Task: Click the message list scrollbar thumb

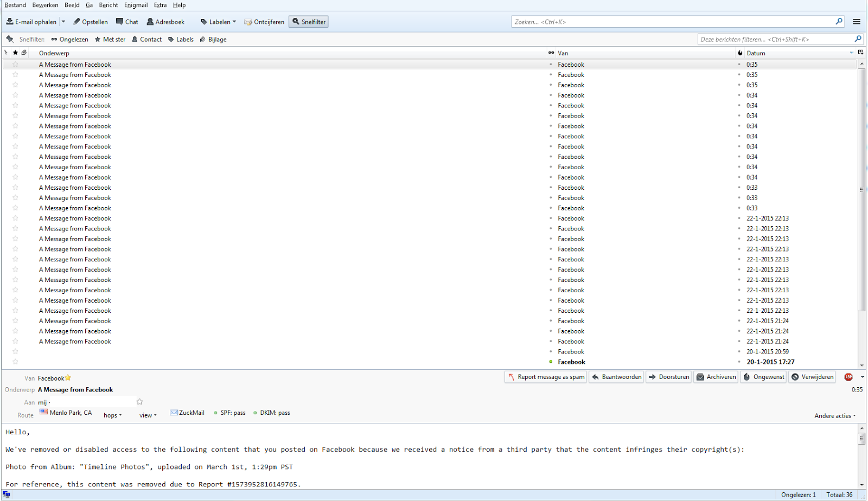Action: pyautogui.click(x=861, y=190)
